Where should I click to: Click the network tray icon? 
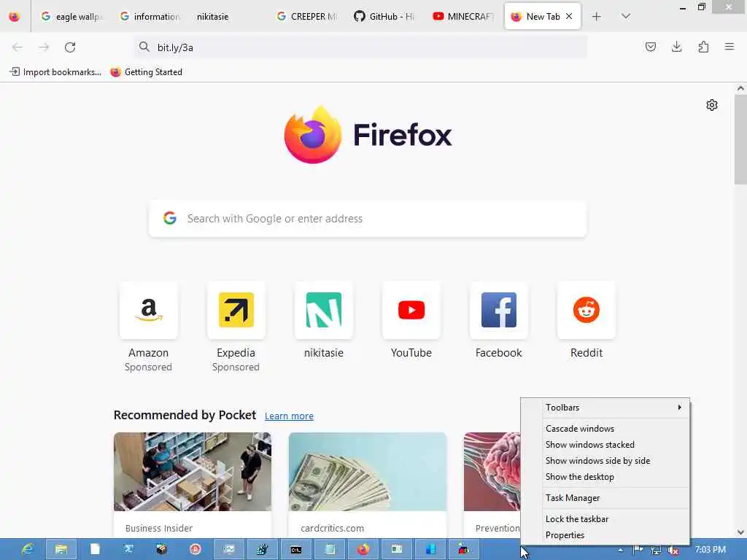tap(656, 550)
